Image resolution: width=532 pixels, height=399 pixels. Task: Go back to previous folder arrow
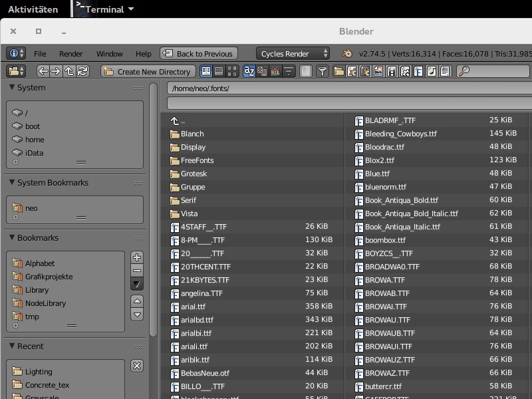click(x=43, y=71)
